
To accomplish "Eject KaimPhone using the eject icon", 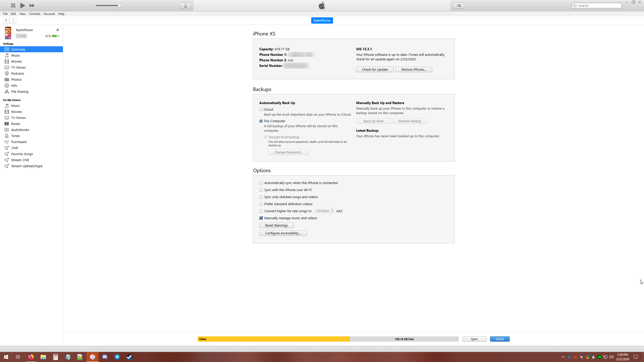I will [58, 30].
